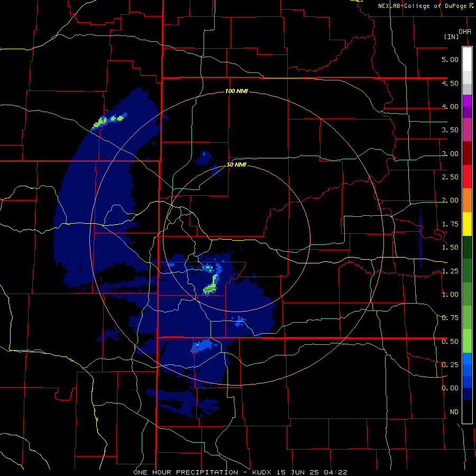Click the 04:22 timestamp
476x476 pixels.
pyautogui.click(x=336, y=472)
